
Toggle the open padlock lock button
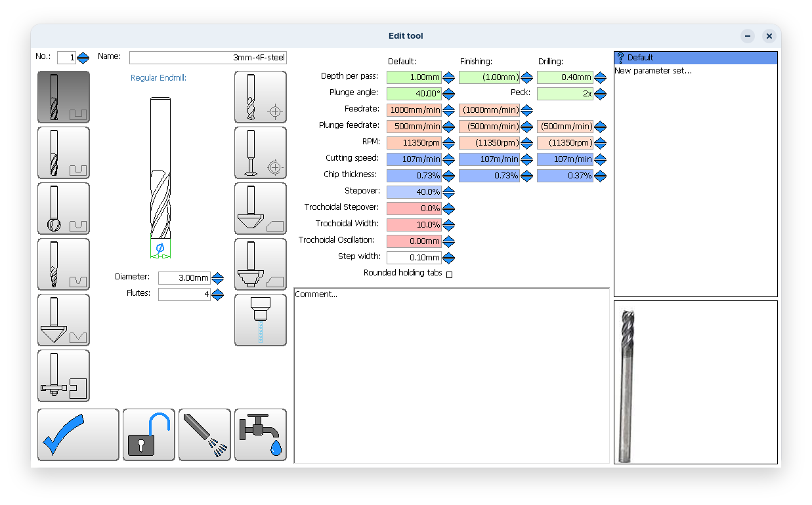[149, 435]
